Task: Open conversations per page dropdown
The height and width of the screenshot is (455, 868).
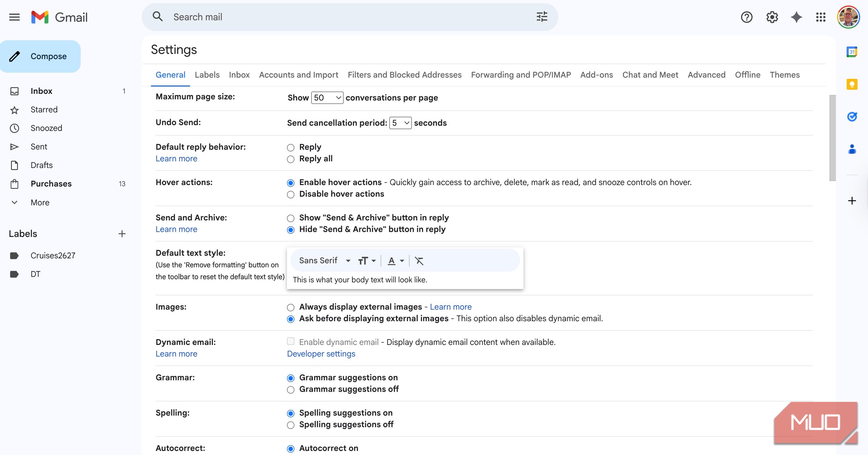Action: (327, 98)
